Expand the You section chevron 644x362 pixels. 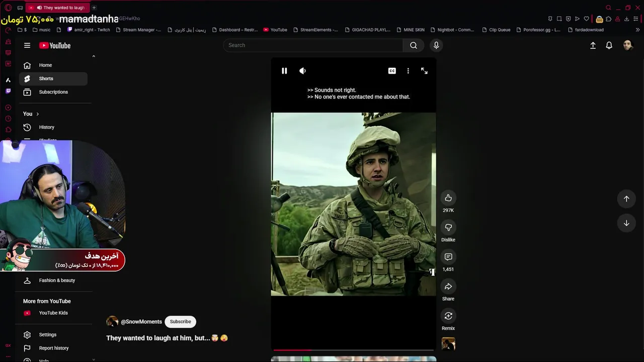pos(37,114)
